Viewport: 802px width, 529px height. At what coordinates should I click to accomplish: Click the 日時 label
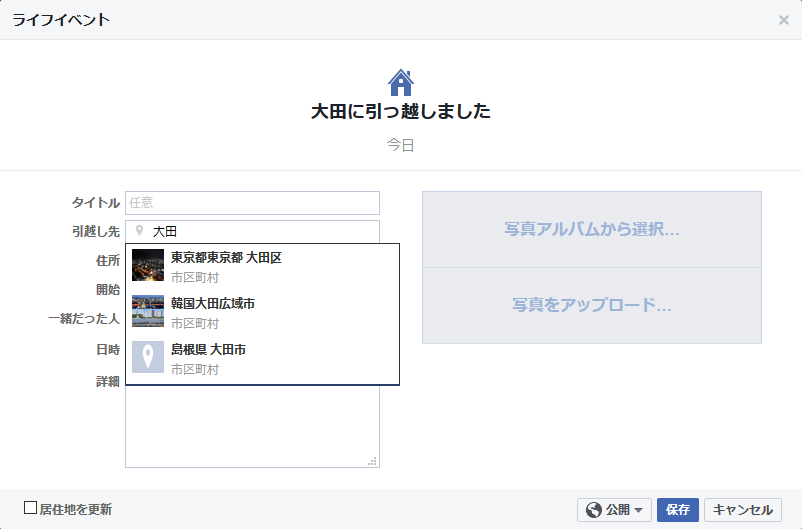coord(108,350)
